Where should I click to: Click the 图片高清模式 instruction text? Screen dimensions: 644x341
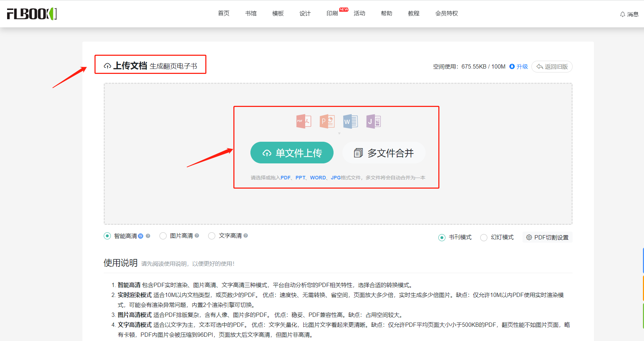click(x=135, y=315)
